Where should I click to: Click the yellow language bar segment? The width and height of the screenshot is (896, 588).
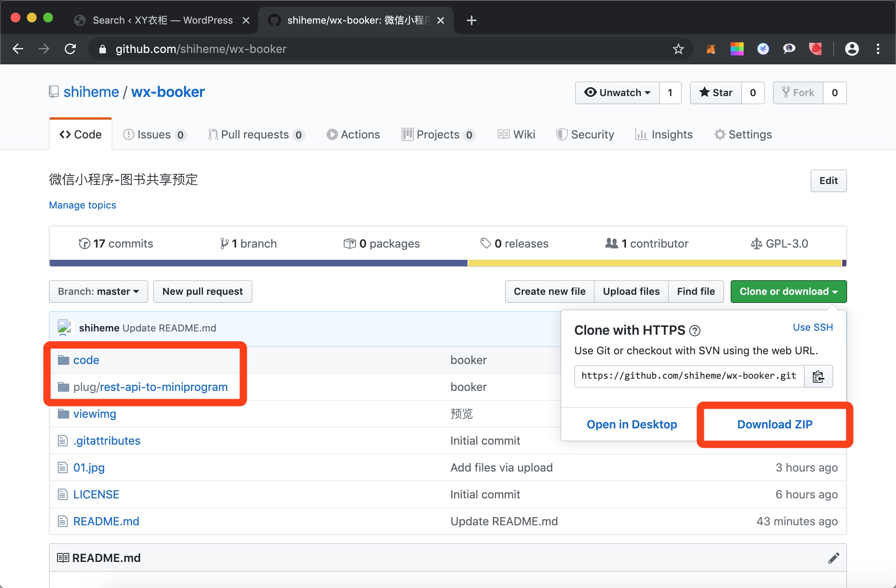coord(654,263)
